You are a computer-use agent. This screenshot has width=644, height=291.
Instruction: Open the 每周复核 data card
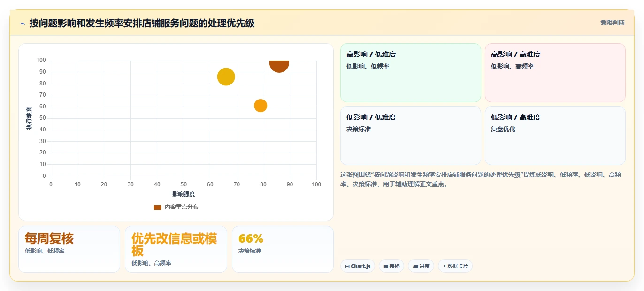(x=69, y=249)
